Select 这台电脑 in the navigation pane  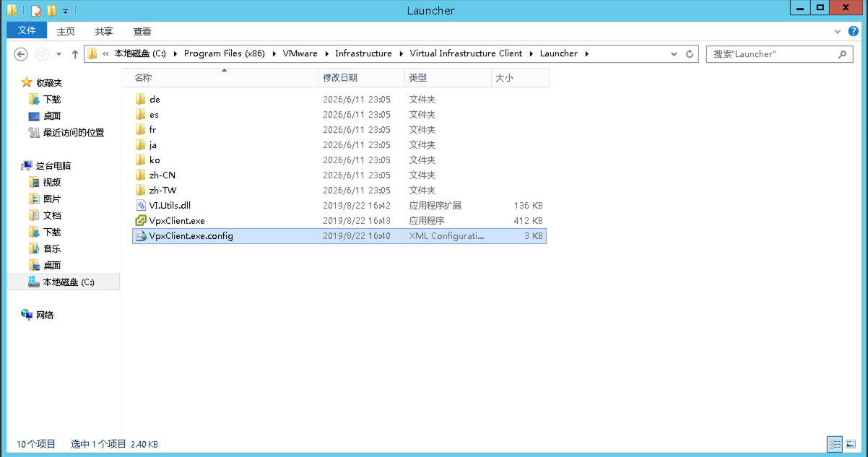point(46,166)
